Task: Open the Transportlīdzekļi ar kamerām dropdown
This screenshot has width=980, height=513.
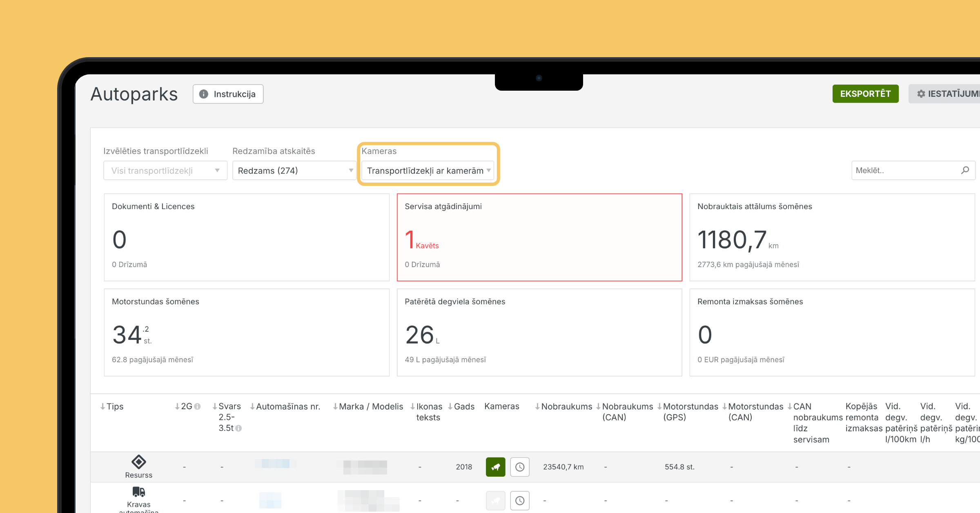Action: 428,170
